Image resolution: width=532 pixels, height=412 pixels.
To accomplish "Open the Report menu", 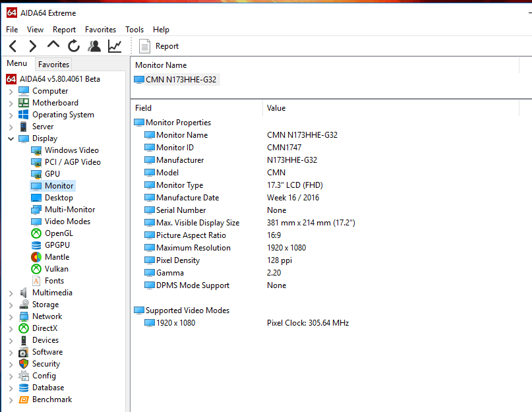I will 64,30.
